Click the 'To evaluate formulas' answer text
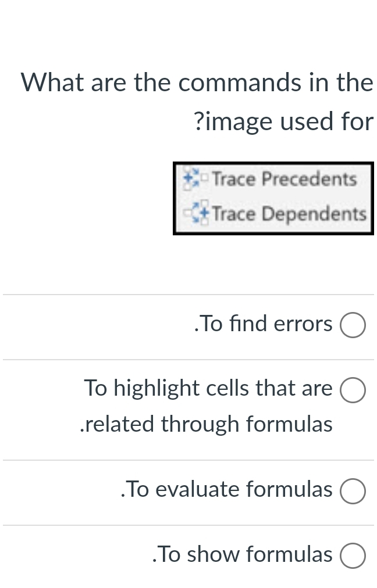Screen dimensions: 377x588 coord(227,489)
